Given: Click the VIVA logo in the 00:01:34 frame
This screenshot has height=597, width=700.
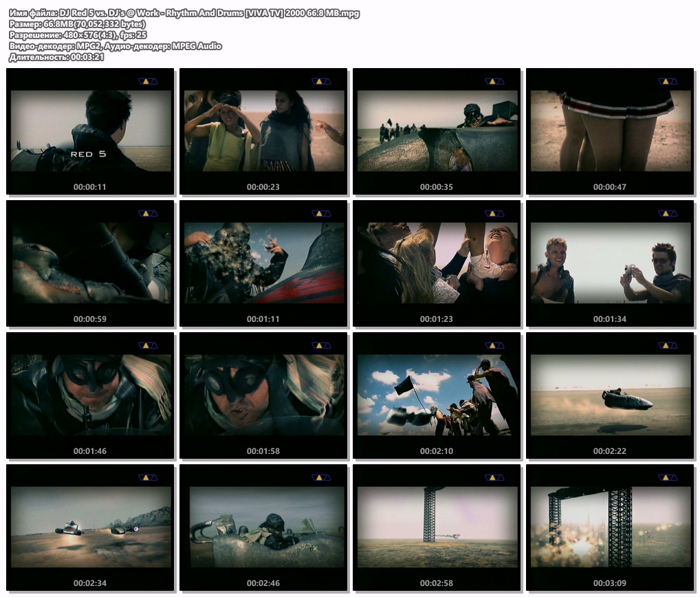Looking at the screenshot, I should 668,213.
